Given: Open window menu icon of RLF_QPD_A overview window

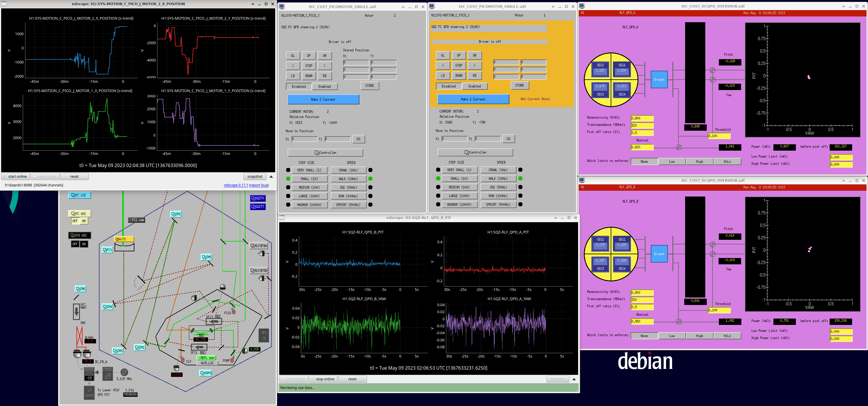Looking at the screenshot, I should click(x=582, y=6).
